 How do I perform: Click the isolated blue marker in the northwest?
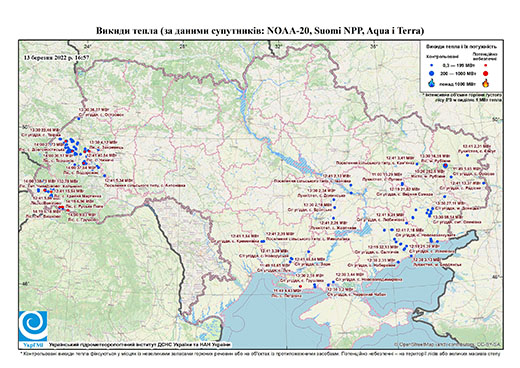coord(79,118)
